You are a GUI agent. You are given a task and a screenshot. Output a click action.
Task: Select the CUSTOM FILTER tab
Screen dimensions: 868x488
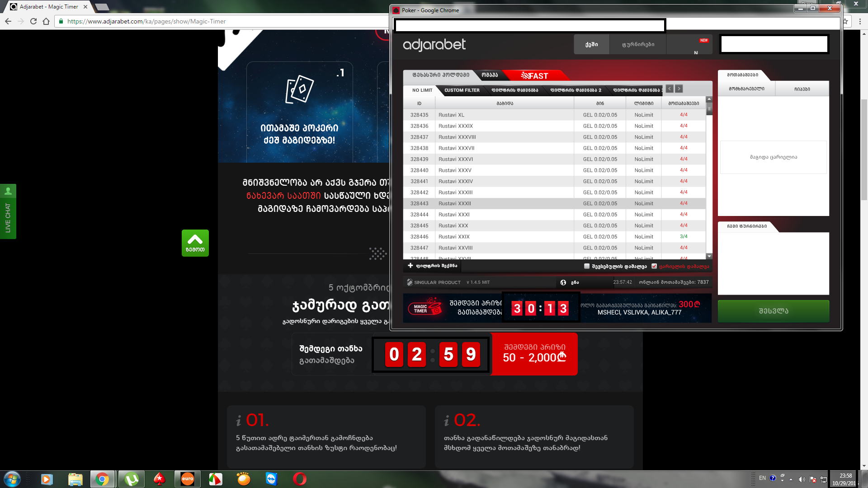(x=462, y=90)
